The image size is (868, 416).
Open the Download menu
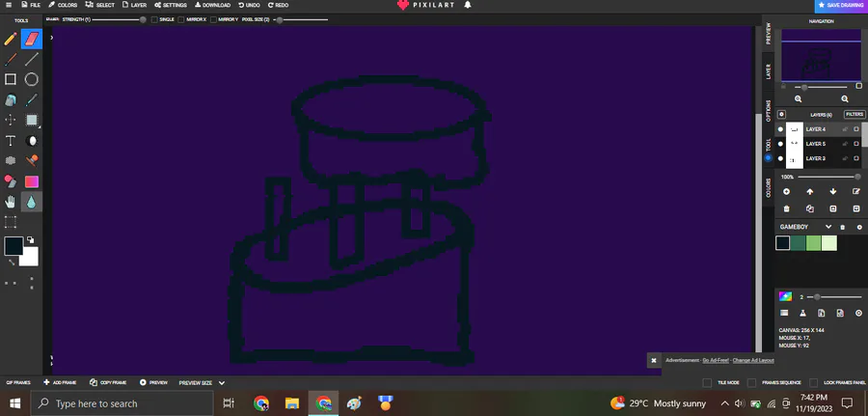pos(212,5)
